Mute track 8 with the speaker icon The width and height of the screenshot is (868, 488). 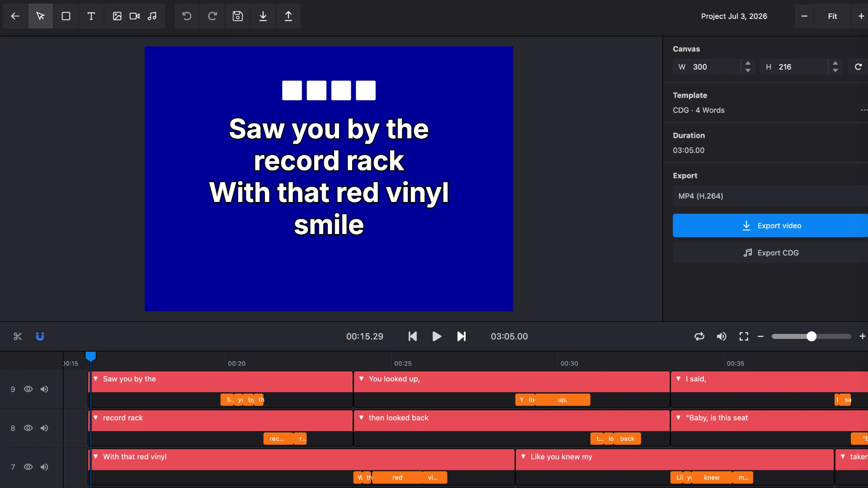[44, 428]
